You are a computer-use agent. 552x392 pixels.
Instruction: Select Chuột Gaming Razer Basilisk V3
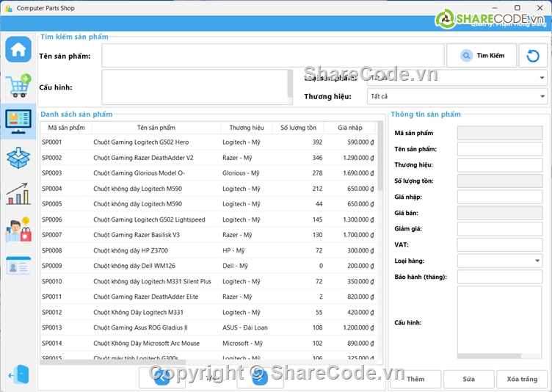point(208,235)
